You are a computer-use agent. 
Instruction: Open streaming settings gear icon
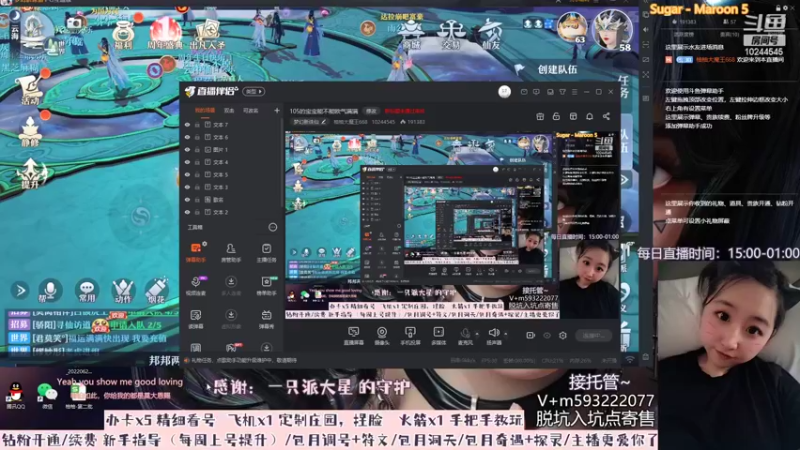click(x=563, y=335)
